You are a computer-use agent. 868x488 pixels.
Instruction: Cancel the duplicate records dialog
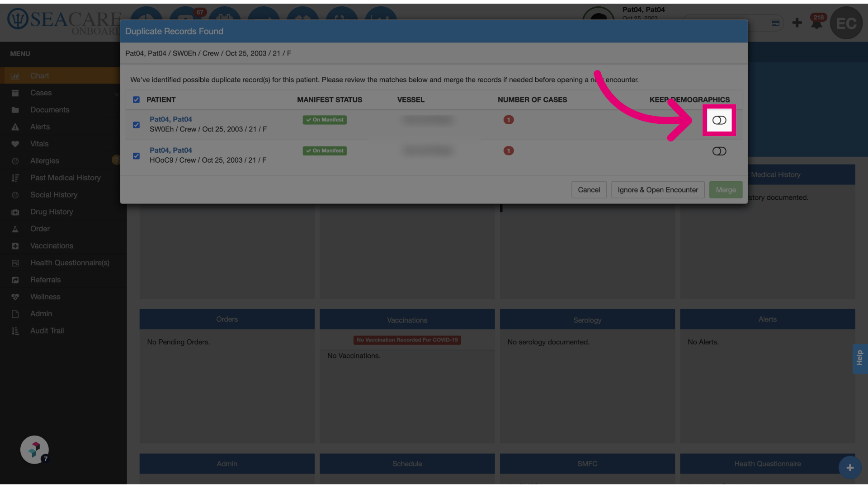(x=589, y=190)
